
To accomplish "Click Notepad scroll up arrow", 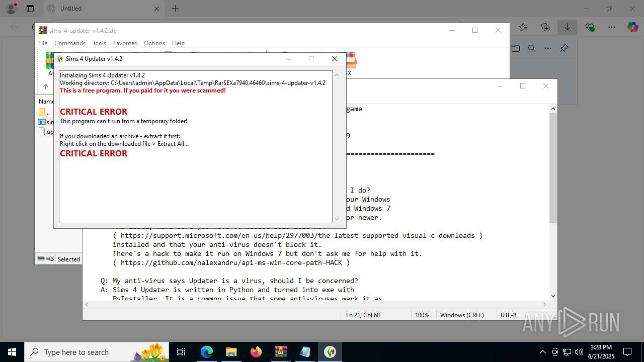I will pos(553,109).
